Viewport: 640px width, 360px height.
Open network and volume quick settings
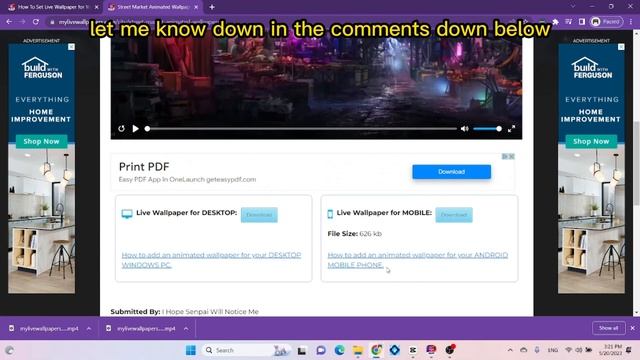(x=578, y=350)
